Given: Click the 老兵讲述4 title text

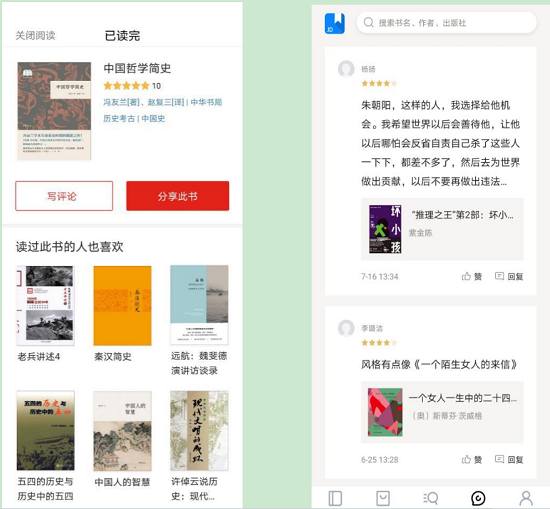Looking at the screenshot, I should click(x=39, y=357).
